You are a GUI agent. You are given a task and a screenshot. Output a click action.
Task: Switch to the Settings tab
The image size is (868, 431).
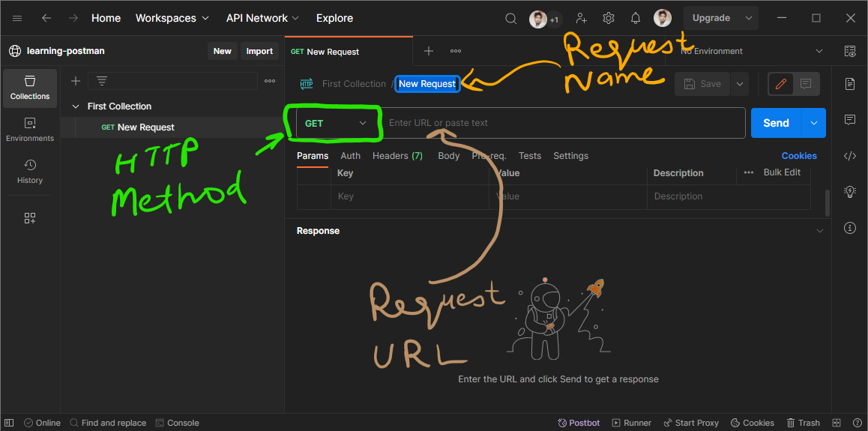coord(570,156)
